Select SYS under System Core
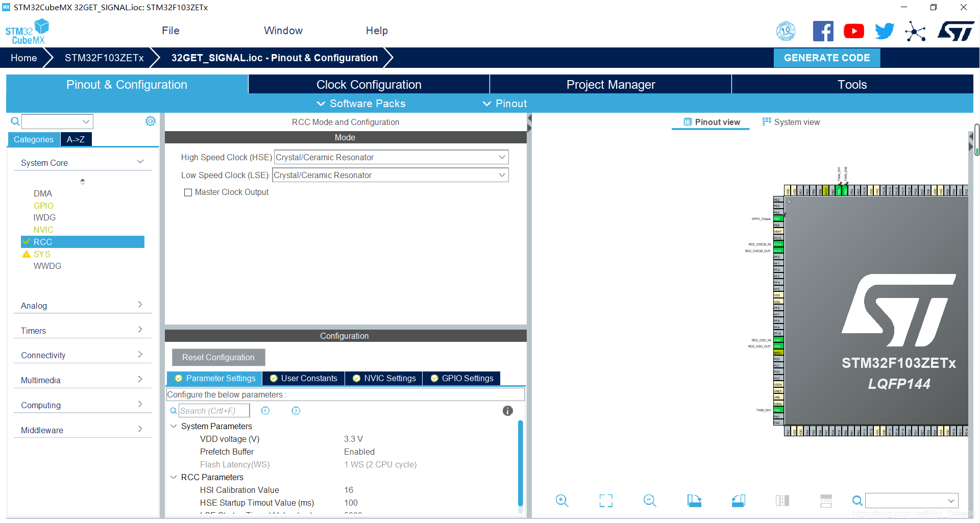980x523 pixels. pos(42,254)
